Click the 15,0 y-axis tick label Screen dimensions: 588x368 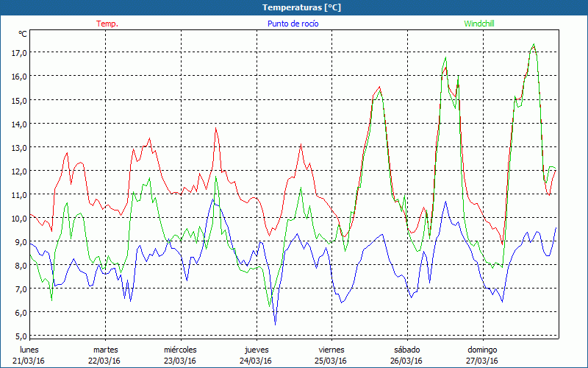click(x=18, y=100)
